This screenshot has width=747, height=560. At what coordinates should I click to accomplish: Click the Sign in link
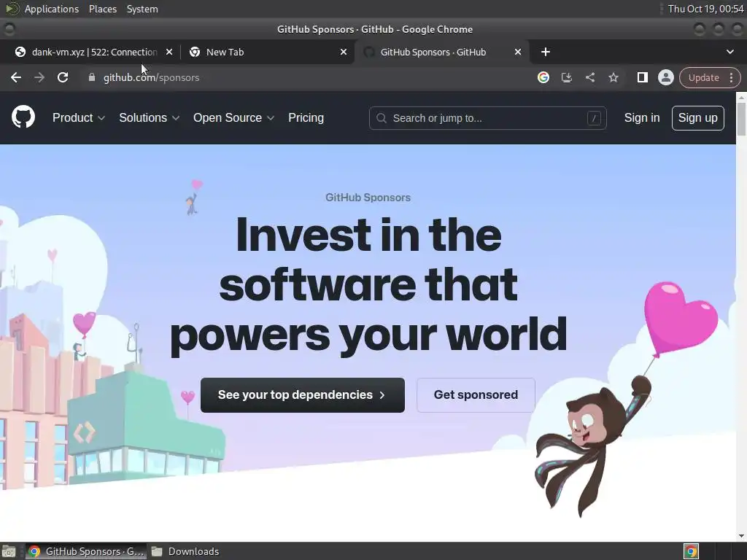642,117
